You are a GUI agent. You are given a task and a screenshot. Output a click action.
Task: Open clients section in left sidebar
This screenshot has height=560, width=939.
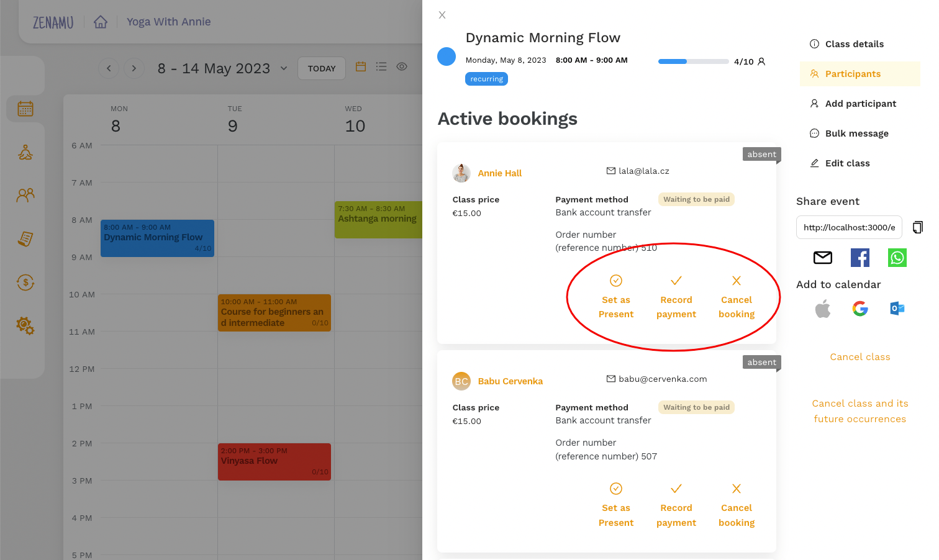pyautogui.click(x=25, y=196)
